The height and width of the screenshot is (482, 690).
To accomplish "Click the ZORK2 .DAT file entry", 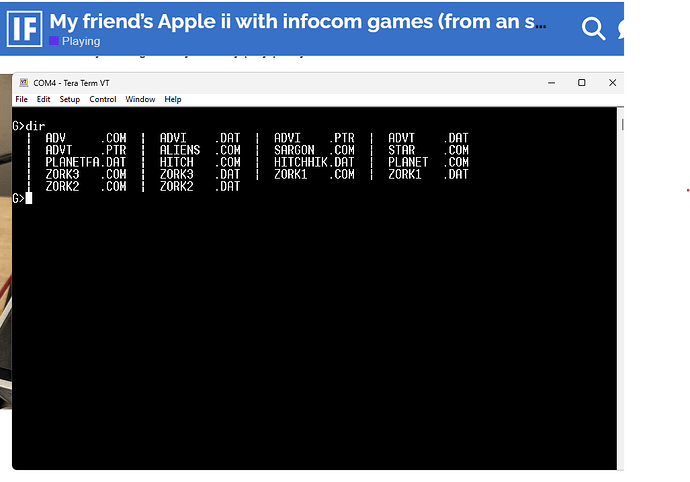I will (200, 187).
